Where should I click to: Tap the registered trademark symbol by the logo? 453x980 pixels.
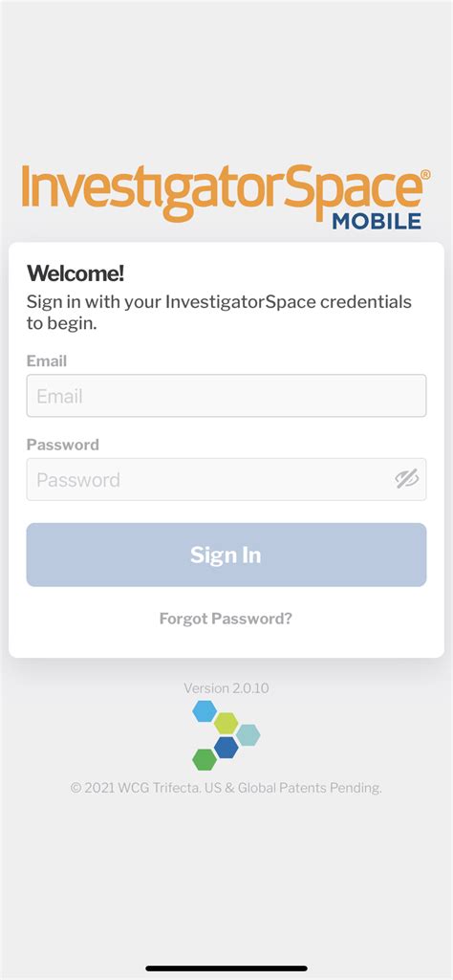click(x=425, y=174)
